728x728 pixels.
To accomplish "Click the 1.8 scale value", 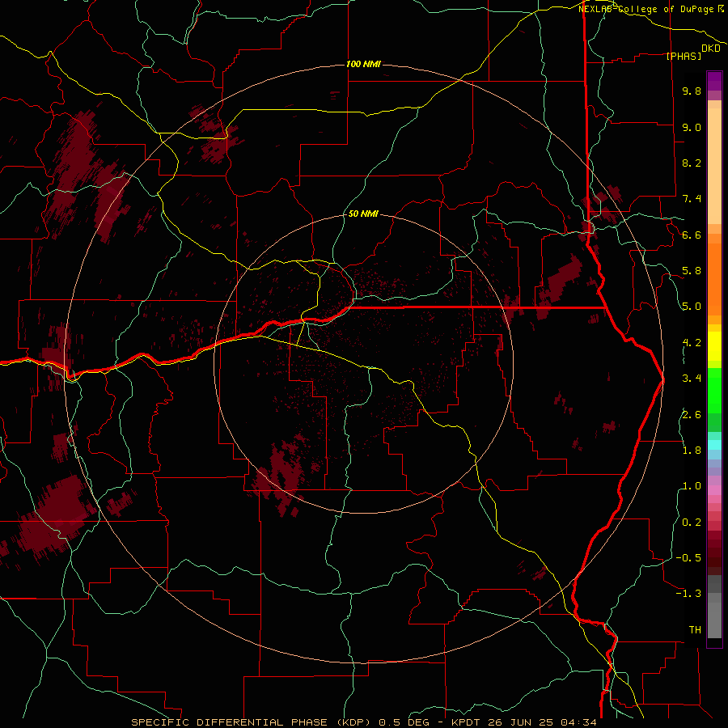I will 692,451.
